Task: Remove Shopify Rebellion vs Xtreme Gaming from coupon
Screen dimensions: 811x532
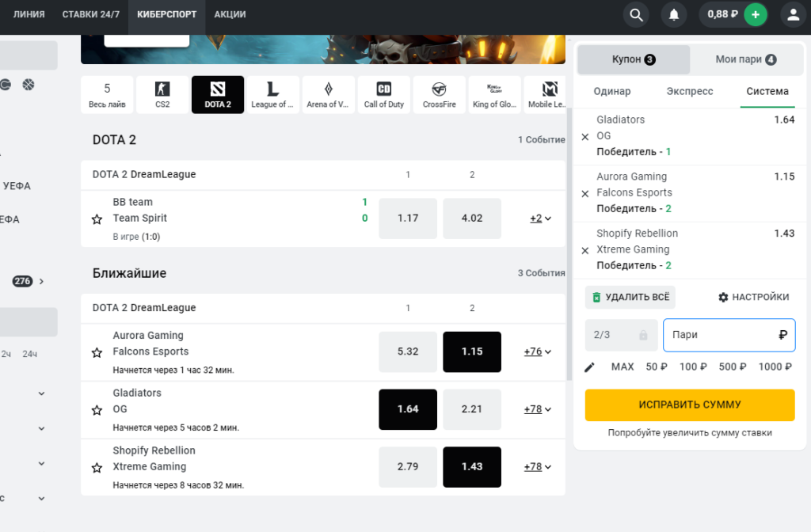Action: tap(585, 251)
